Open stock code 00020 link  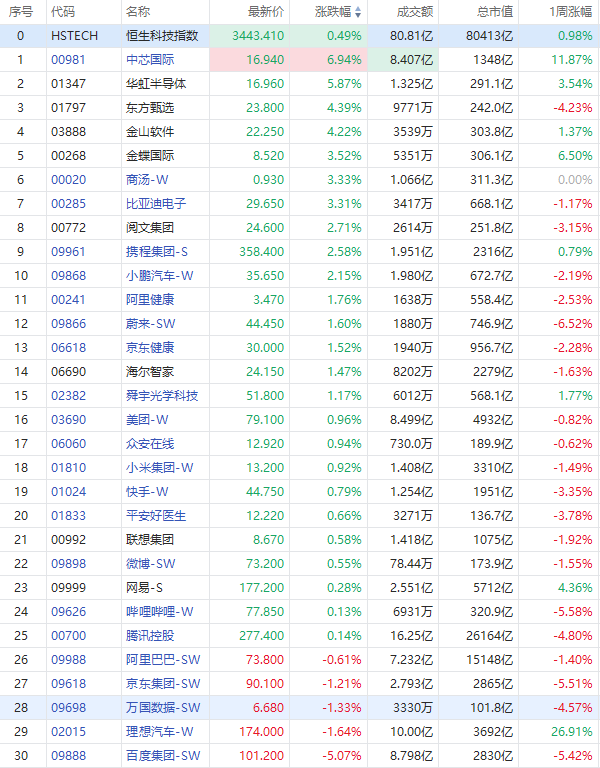click(x=68, y=180)
